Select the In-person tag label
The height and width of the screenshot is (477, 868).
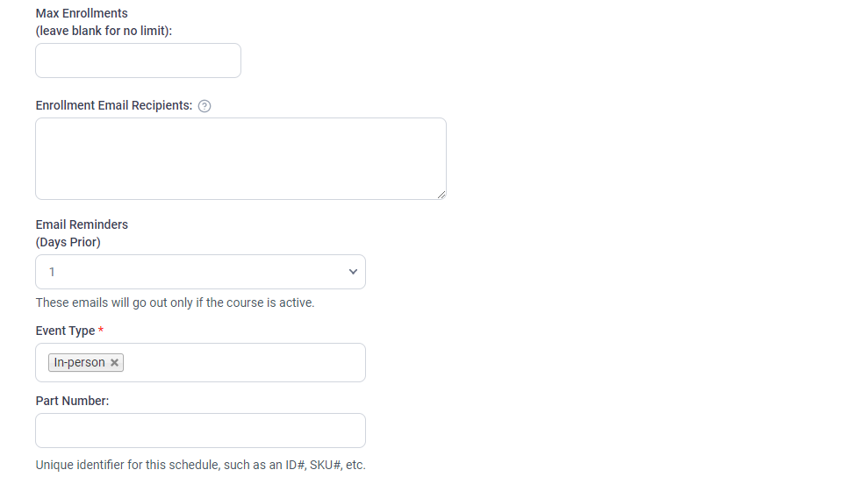[79, 362]
